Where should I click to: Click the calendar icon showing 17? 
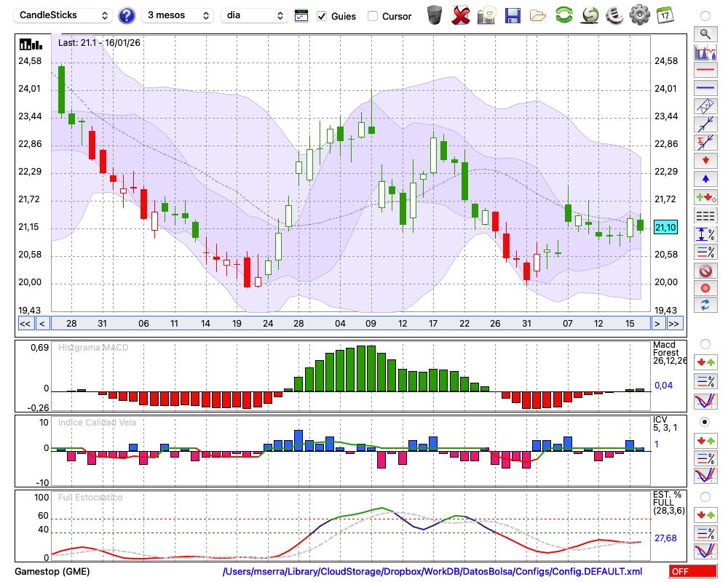(x=664, y=15)
